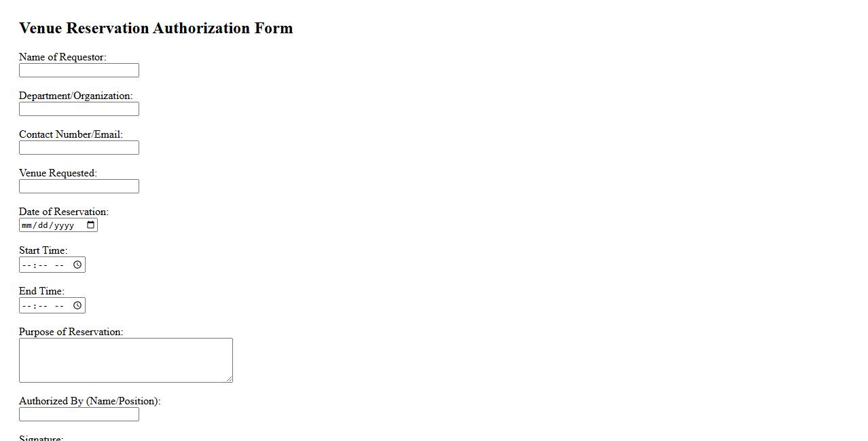Select the day segment of the reservation date

(x=43, y=225)
